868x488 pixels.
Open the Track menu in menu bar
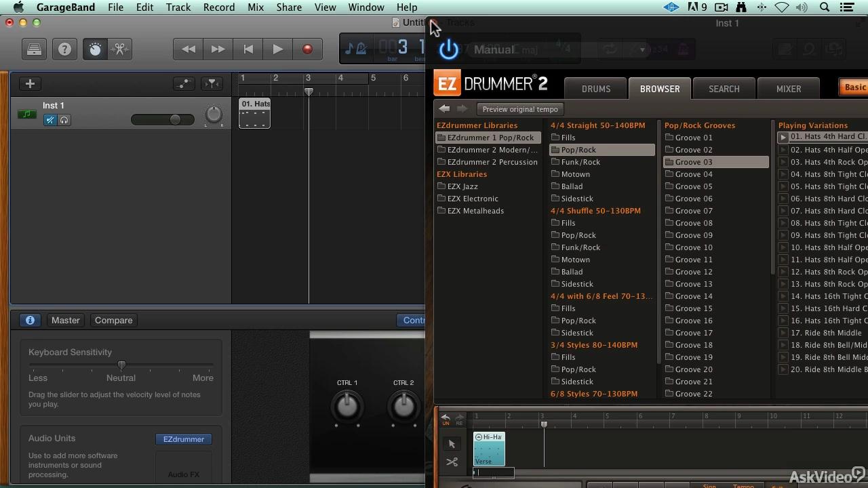[x=178, y=7]
